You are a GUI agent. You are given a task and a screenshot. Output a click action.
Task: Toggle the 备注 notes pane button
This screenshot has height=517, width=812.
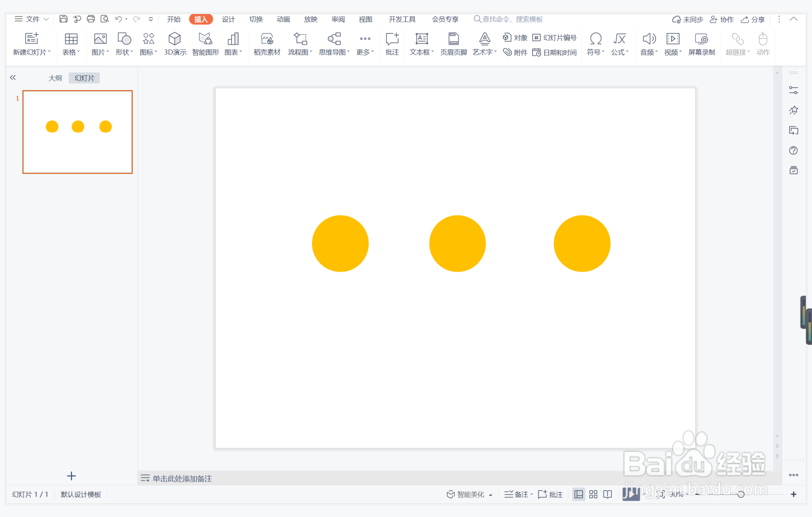(x=518, y=494)
